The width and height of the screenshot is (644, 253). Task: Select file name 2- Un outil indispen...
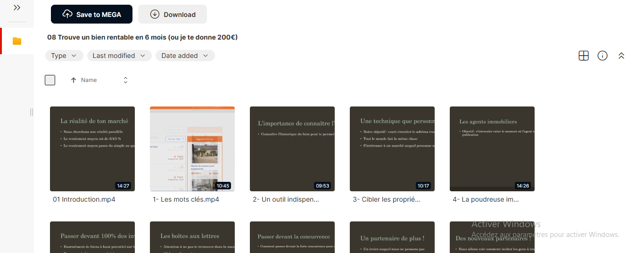286,199
